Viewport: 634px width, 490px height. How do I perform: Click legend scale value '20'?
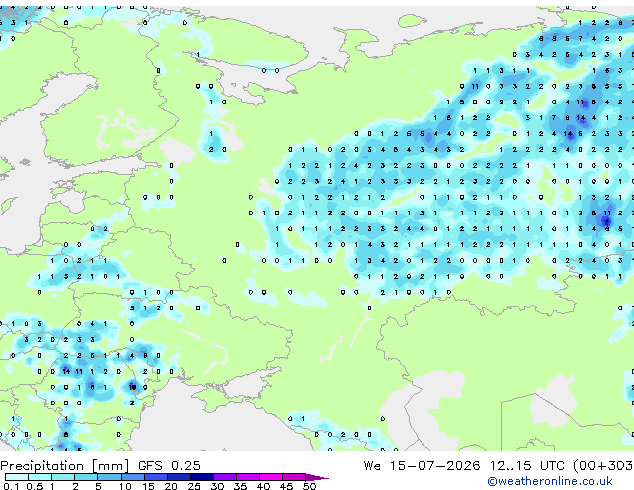coord(171,486)
